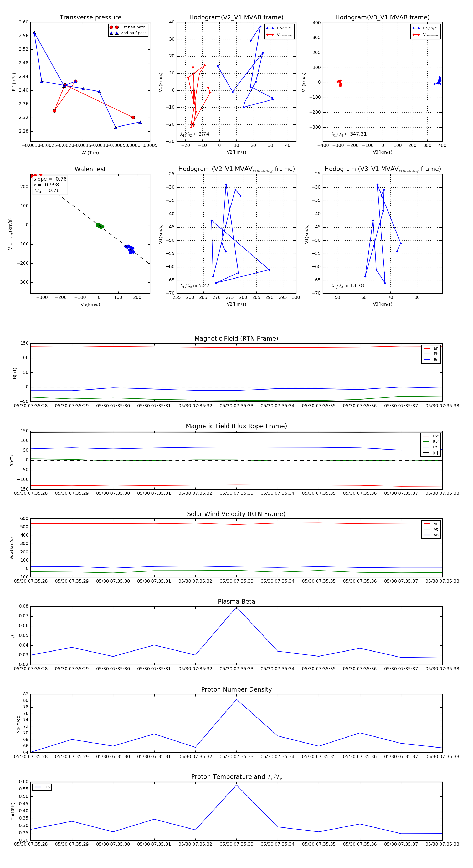Select the "Tp" legend entry
Image resolution: width=473 pixels, height=868 pixels.
coord(42,788)
